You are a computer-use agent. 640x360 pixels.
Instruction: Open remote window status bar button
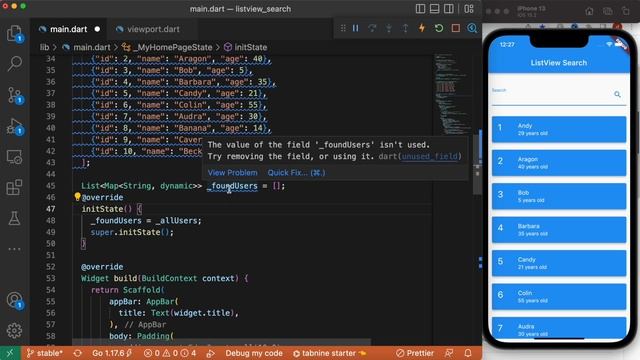click(x=9, y=353)
